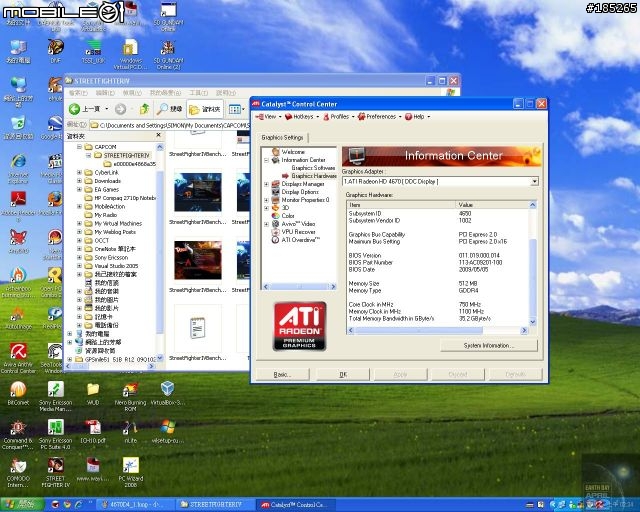Click the hardware list vertical scrollbar
The image size is (640, 512).
tap(533, 263)
